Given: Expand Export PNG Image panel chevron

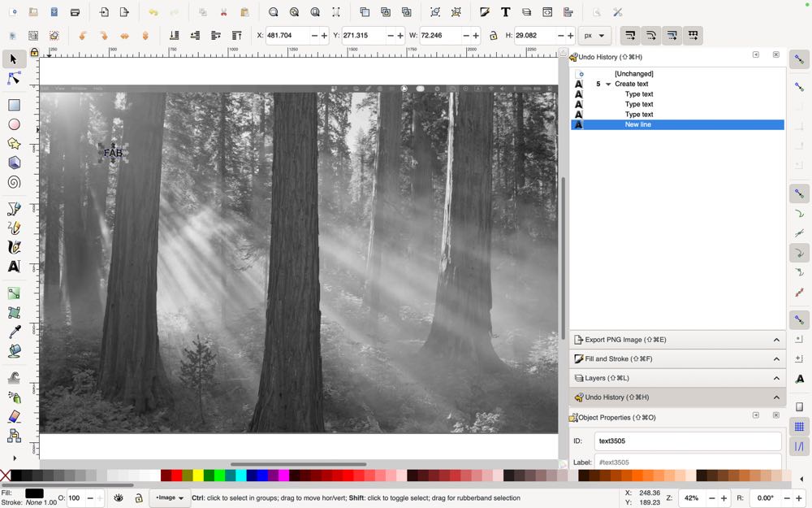Looking at the screenshot, I should pos(776,340).
